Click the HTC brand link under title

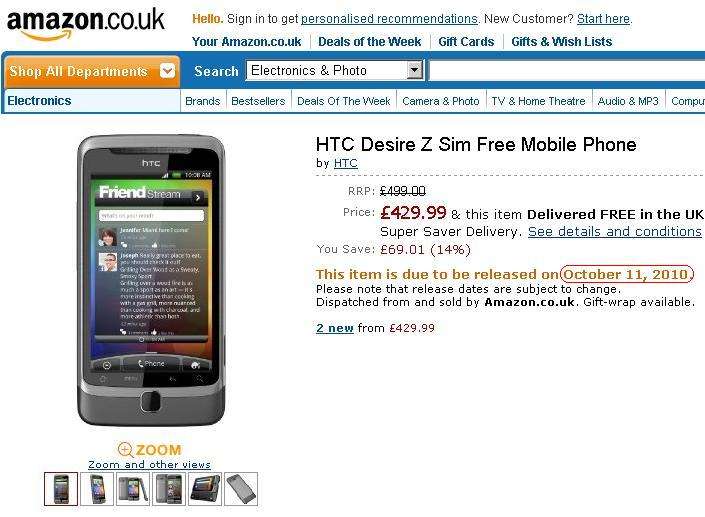345,163
